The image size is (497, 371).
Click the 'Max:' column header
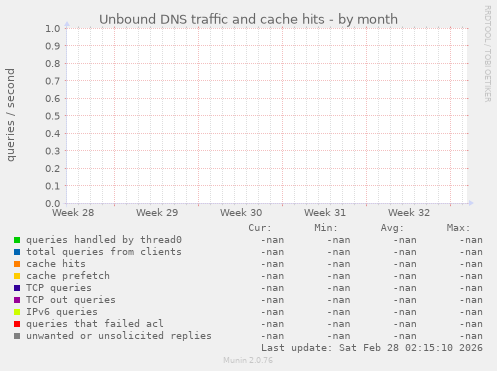(458, 228)
